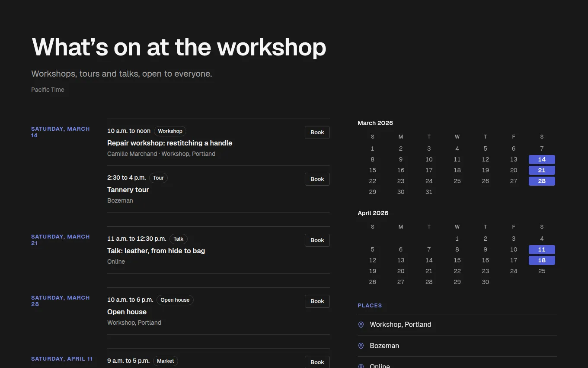The height and width of the screenshot is (368, 588).
Task: Click 'Camille Marchand · Workshop, Portland' text
Action: (x=161, y=154)
